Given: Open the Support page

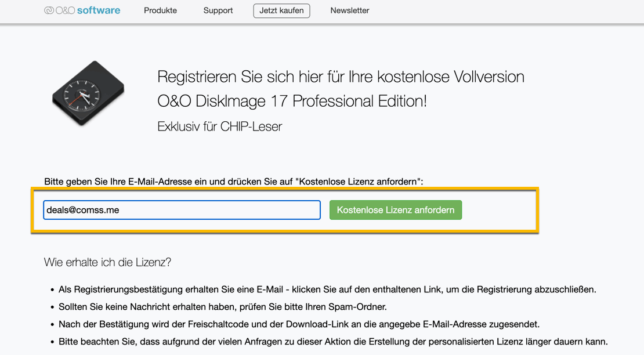Looking at the screenshot, I should point(218,10).
